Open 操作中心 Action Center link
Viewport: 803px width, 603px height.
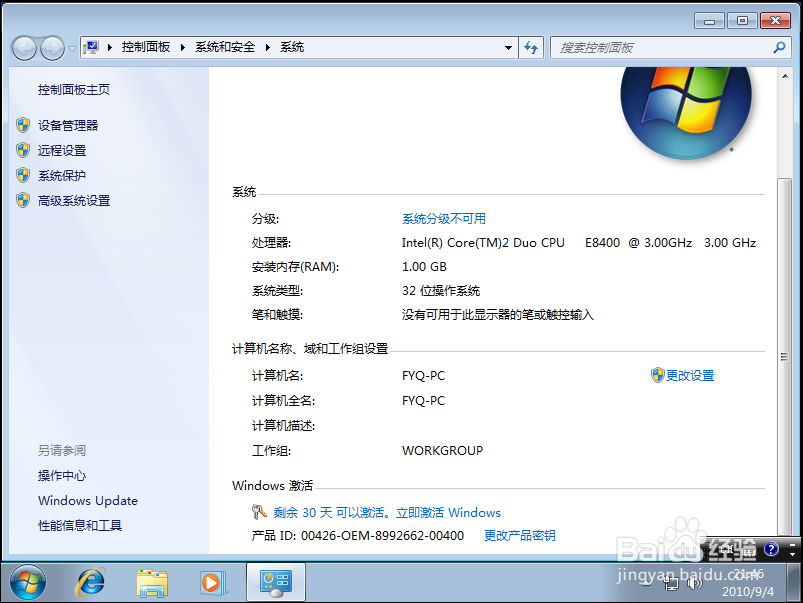click(62, 475)
